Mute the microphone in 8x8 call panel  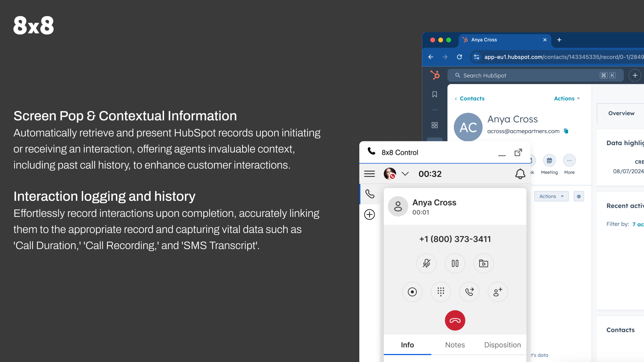426,263
